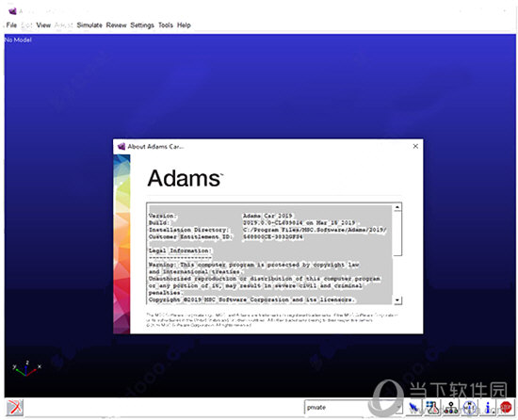Open the private mode dropdown
The width and height of the screenshot is (518, 420).
point(352,408)
